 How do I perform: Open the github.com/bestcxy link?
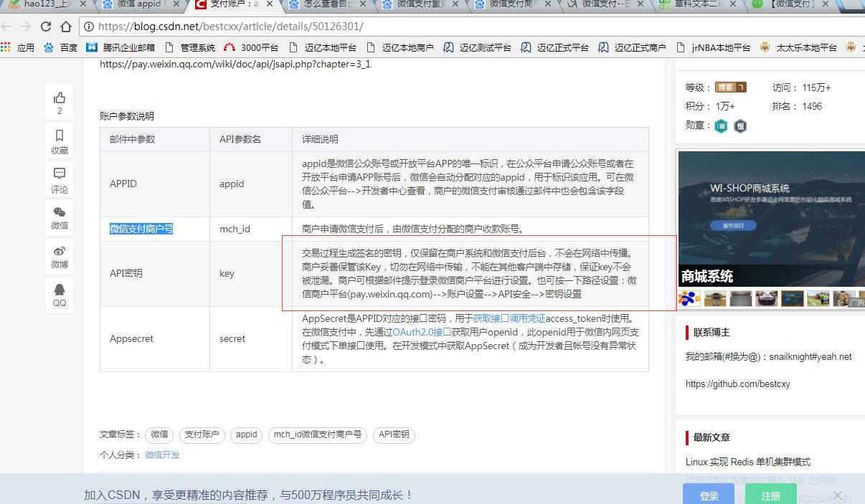click(x=737, y=384)
